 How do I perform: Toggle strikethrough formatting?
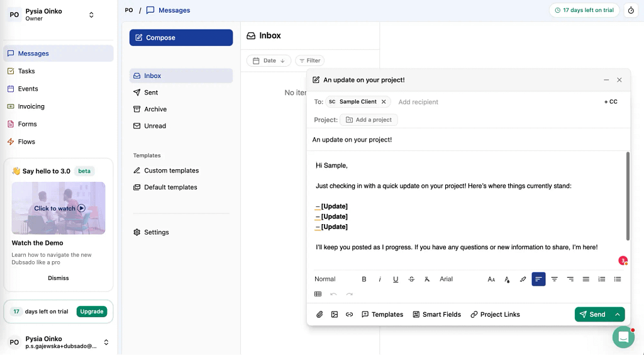click(411, 279)
